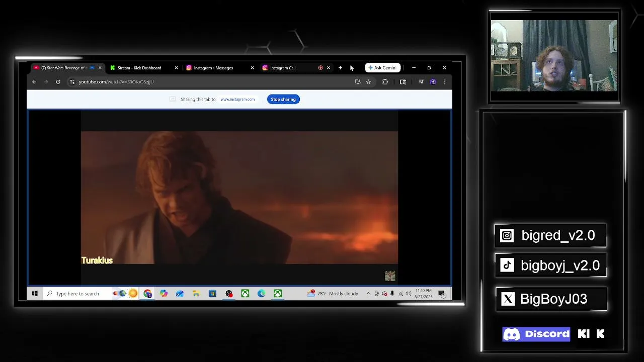Open Microsoft Edge from the taskbar
The height and width of the screenshot is (362, 644).
coord(261,294)
